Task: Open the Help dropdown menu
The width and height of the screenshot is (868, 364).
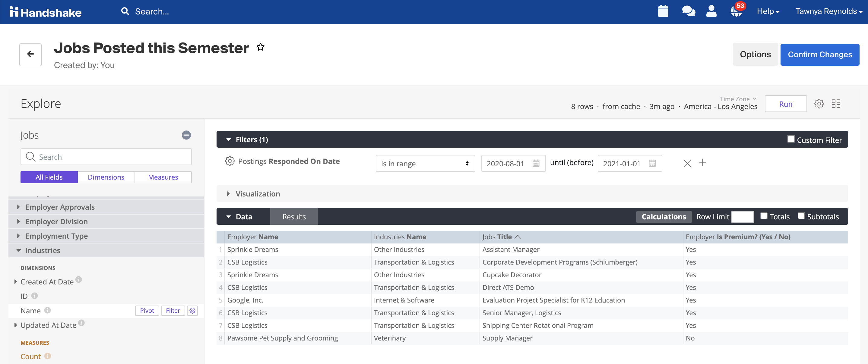Action: (768, 11)
